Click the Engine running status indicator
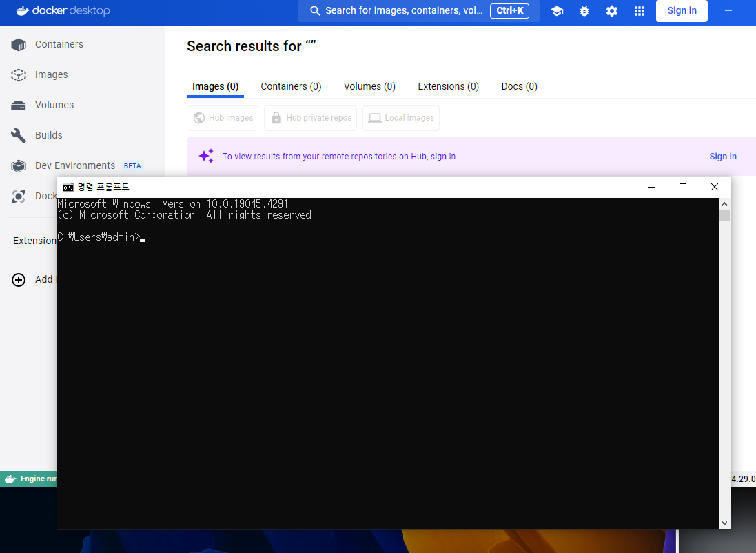The image size is (756, 553). pos(29,479)
